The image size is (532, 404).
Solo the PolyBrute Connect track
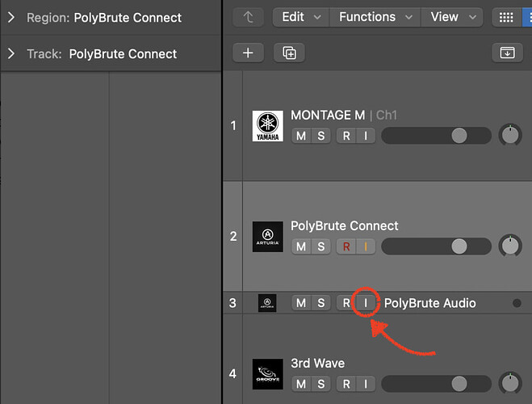(x=321, y=246)
